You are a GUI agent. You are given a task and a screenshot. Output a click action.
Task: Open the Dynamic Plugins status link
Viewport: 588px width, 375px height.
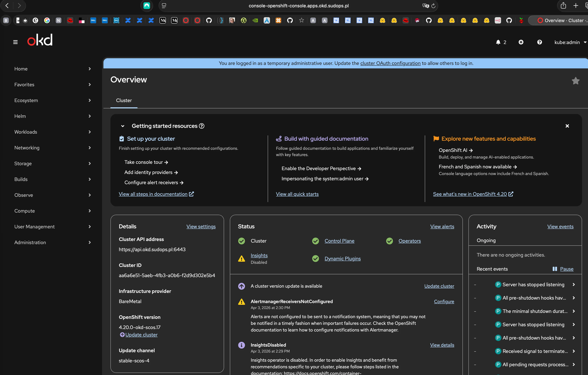tap(342, 259)
